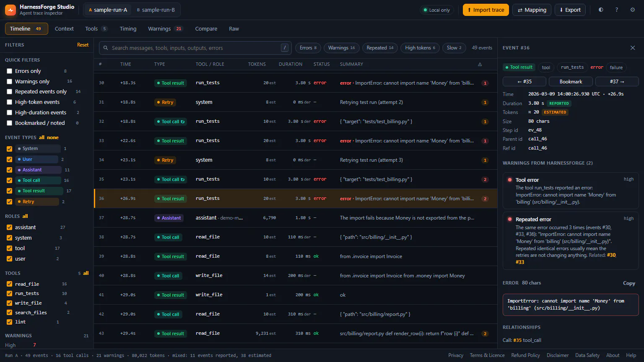
Task: Open the Mapping button
Action: 532,10
